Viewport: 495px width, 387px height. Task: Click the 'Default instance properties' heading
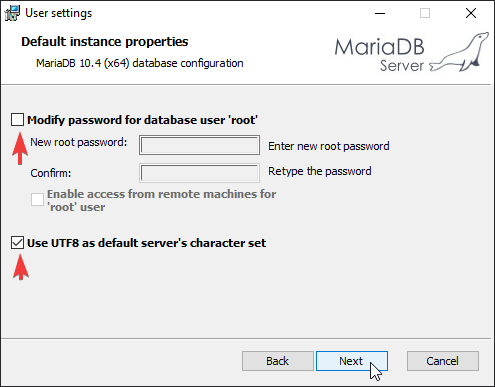[105, 42]
